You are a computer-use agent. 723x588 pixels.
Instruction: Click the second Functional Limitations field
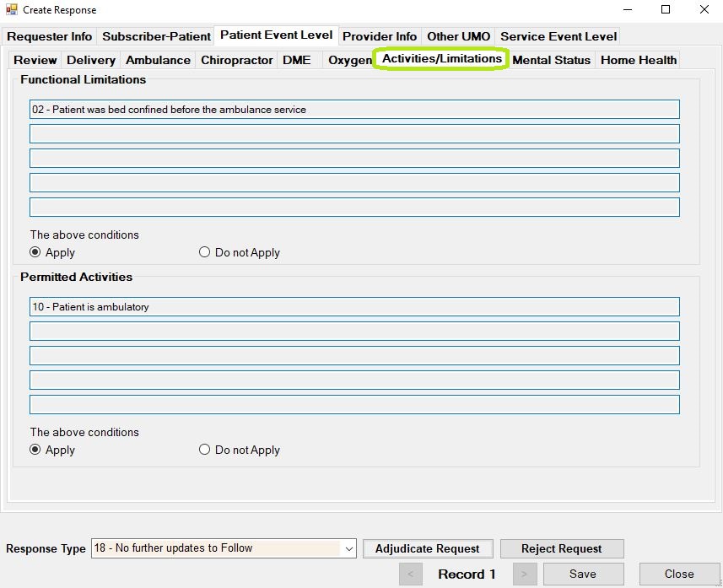pos(354,134)
